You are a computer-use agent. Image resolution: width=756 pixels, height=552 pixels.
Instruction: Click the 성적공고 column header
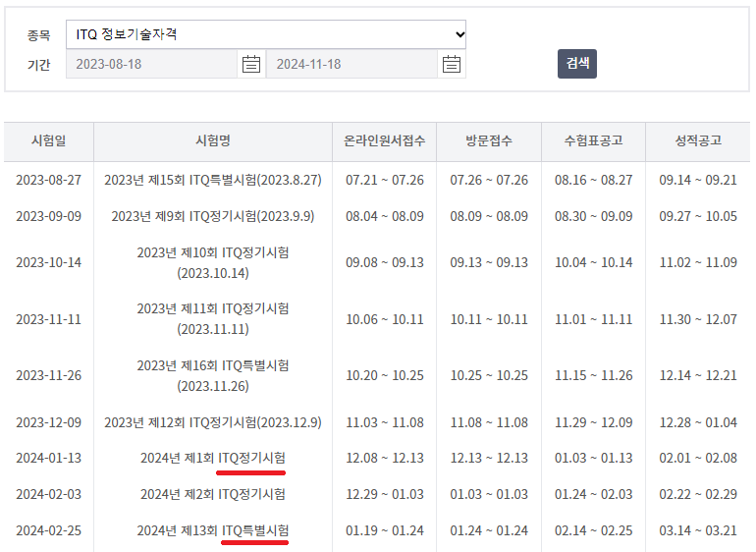coord(698,140)
